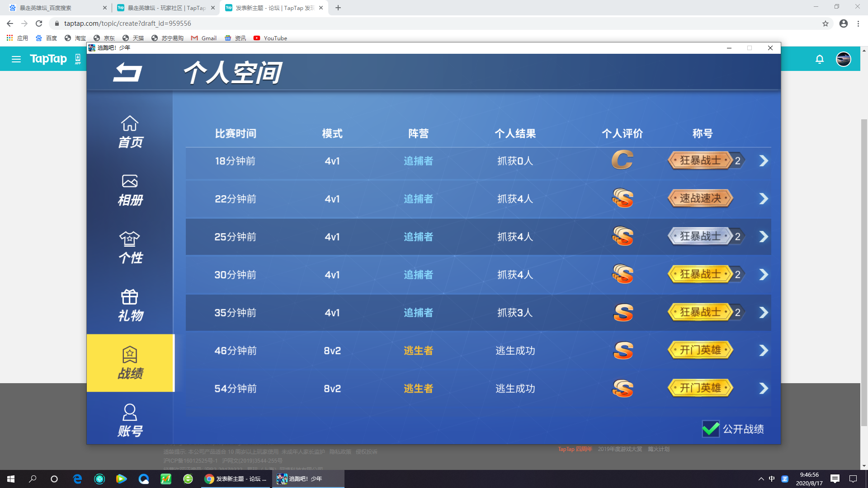Click the back arrow beside 个人空间
Image resolution: width=868 pixels, height=488 pixels.
pos(127,72)
